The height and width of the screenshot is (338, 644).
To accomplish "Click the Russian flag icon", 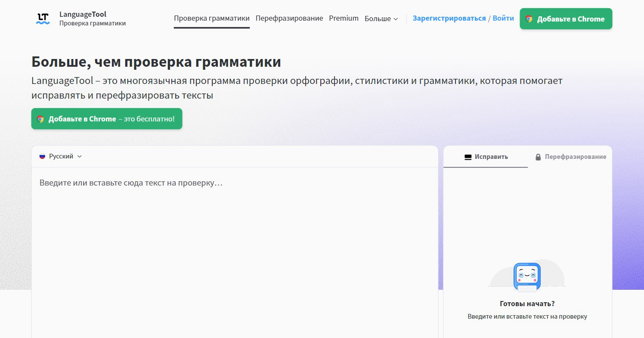I will click(42, 156).
